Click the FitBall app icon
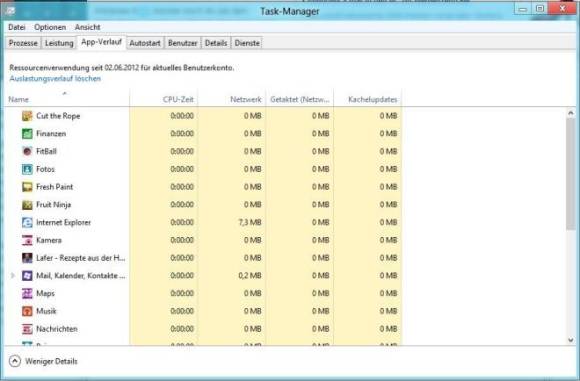The height and width of the screenshot is (381, 580). coord(27,151)
